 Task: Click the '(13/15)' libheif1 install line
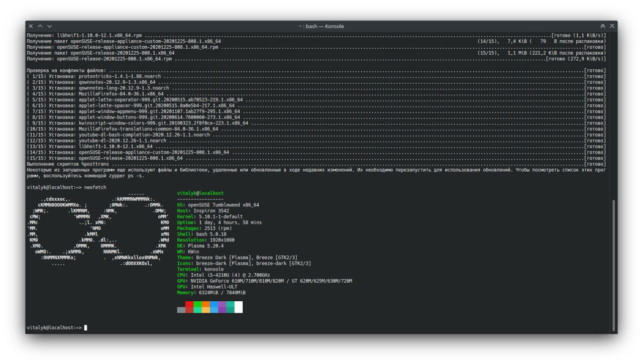click(316, 147)
